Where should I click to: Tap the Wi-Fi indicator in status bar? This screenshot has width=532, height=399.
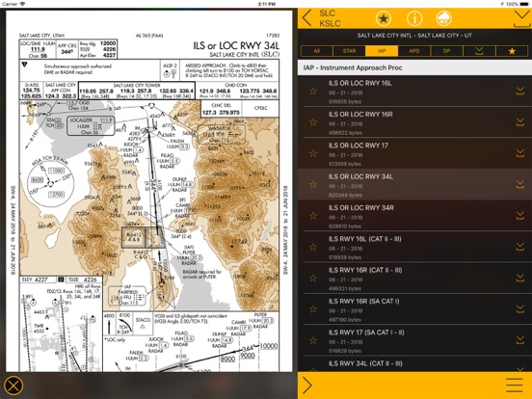22,4
